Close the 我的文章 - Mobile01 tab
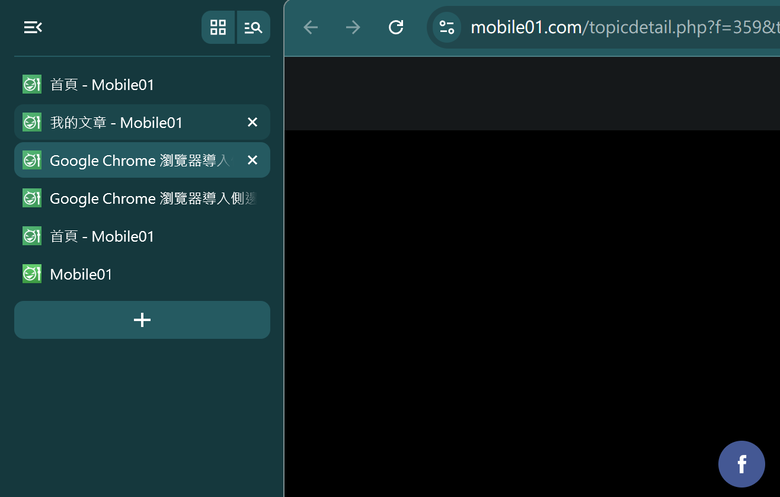 pyautogui.click(x=253, y=122)
